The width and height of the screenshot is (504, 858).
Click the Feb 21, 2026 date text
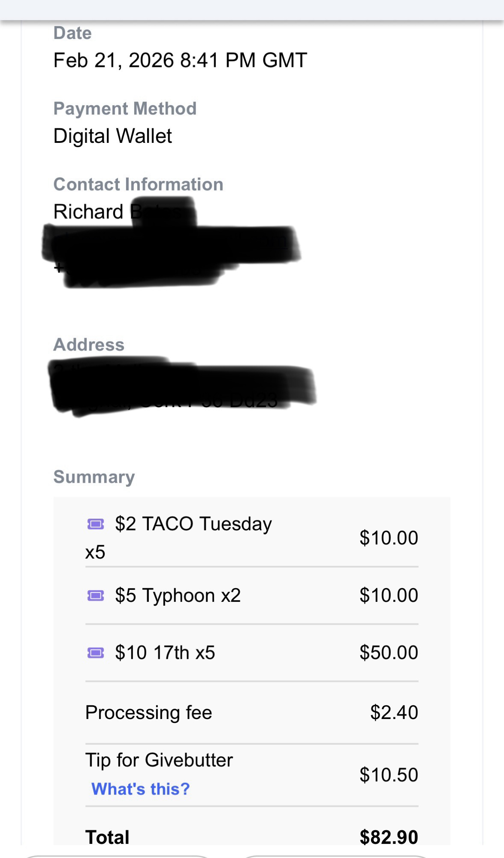tap(180, 60)
